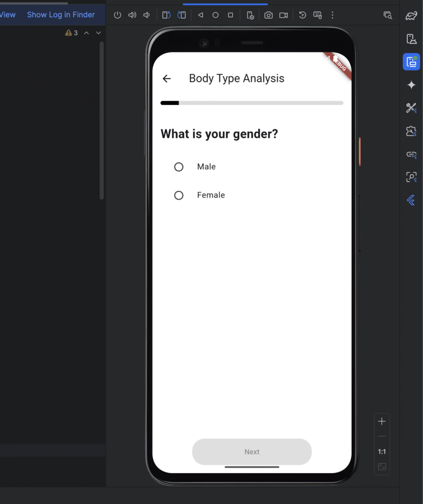Click the Next button in app
The height and width of the screenshot is (504, 423).
(252, 452)
